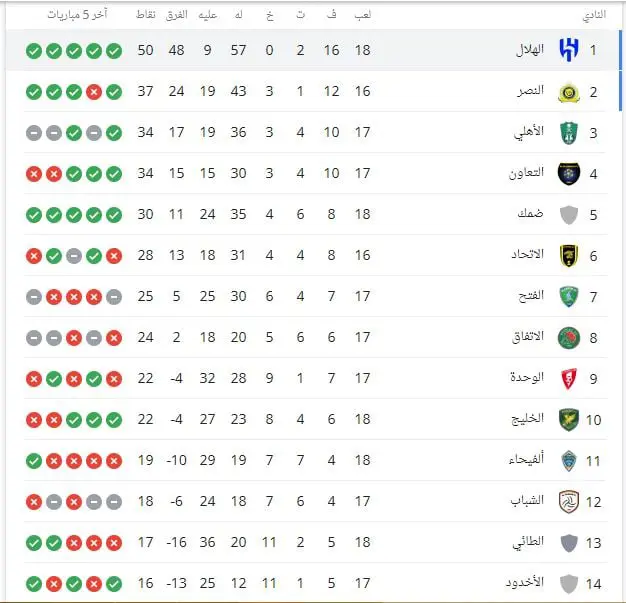Click the Al-Nassr club crest

click(569, 93)
